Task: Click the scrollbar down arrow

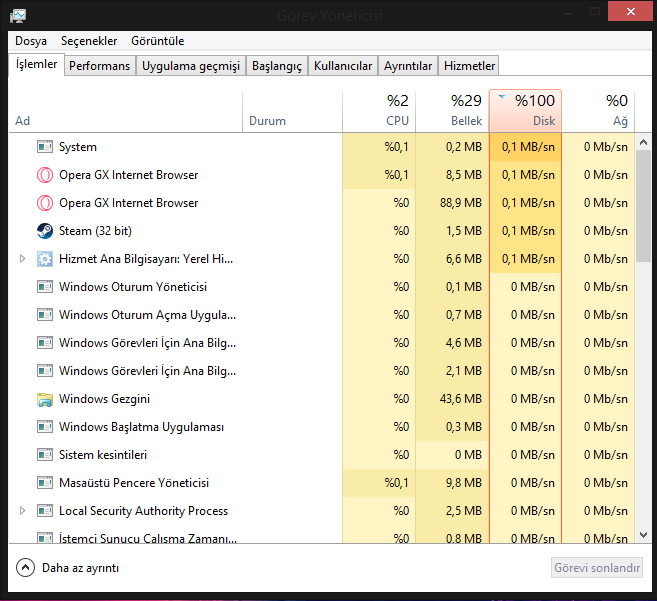Action: (644, 535)
